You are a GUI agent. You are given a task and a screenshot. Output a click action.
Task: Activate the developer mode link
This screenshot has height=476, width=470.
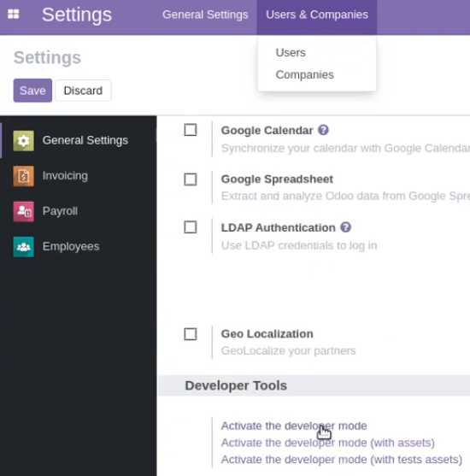pyautogui.click(x=294, y=426)
